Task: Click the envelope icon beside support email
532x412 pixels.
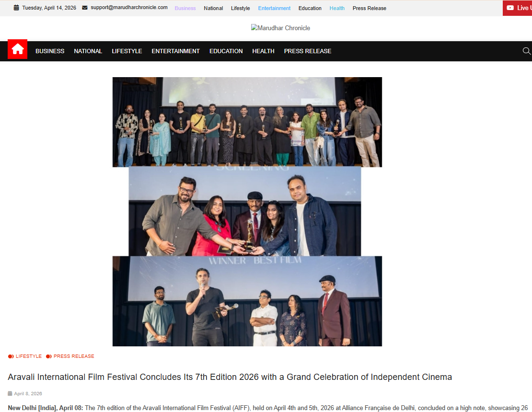Action: pyautogui.click(x=85, y=8)
